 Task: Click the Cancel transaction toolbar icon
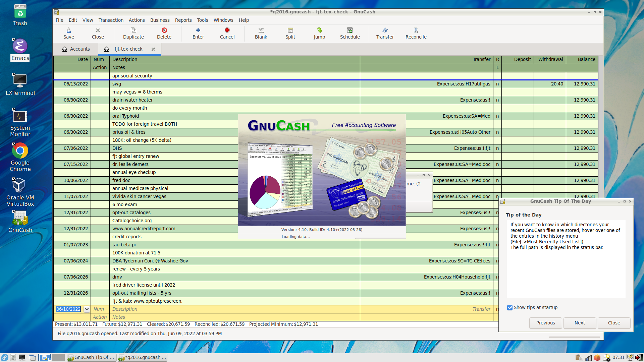[x=227, y=33]
